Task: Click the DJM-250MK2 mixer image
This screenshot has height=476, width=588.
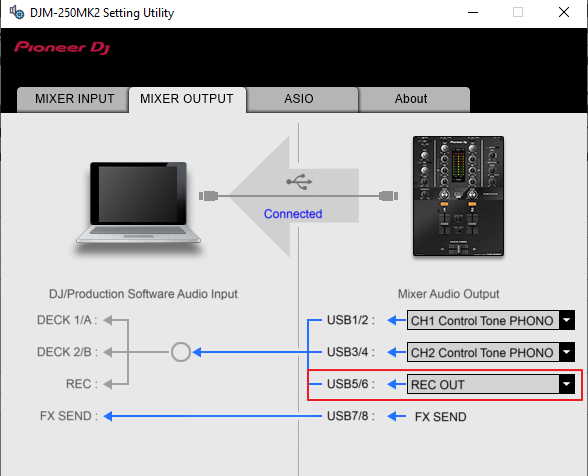Action: (458, 196)
